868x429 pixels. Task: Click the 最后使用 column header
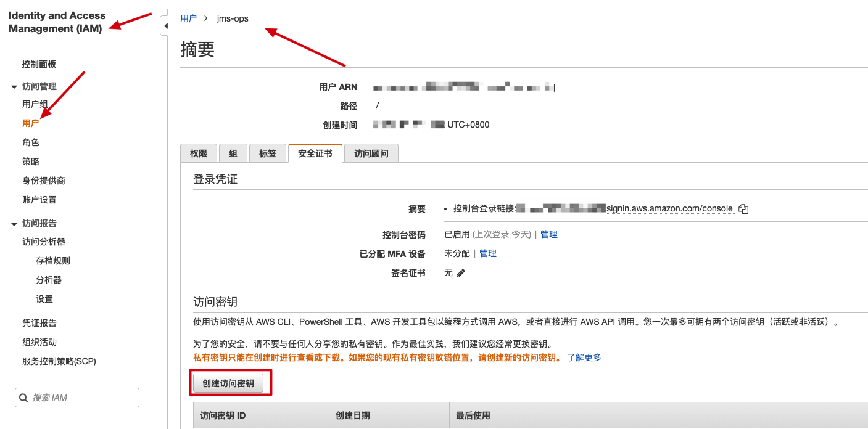coord(658,415)
